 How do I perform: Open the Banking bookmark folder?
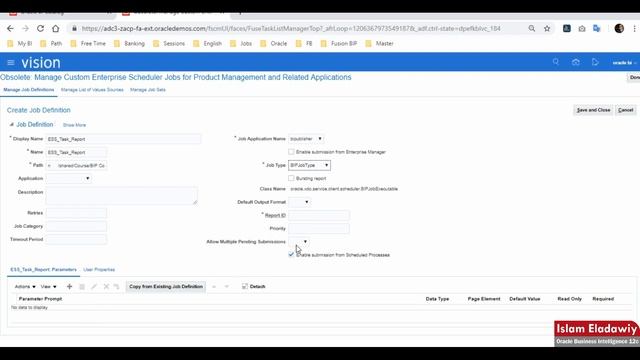pyautogui.click(x=129, y=43)
